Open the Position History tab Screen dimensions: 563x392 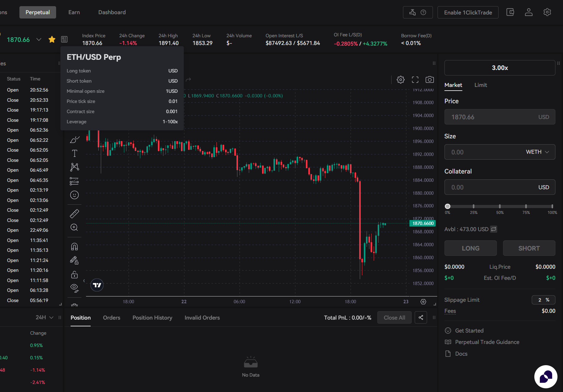(152, 318)
